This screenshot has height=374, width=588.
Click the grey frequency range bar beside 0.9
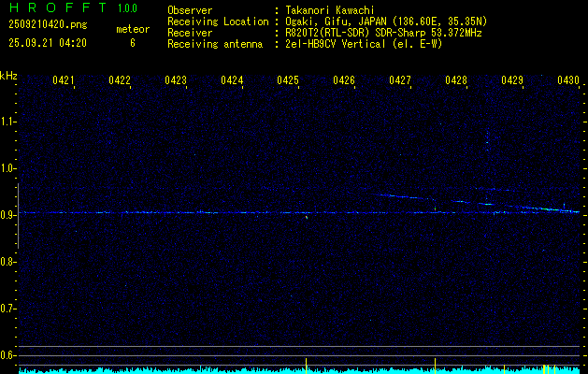point(18,216)
